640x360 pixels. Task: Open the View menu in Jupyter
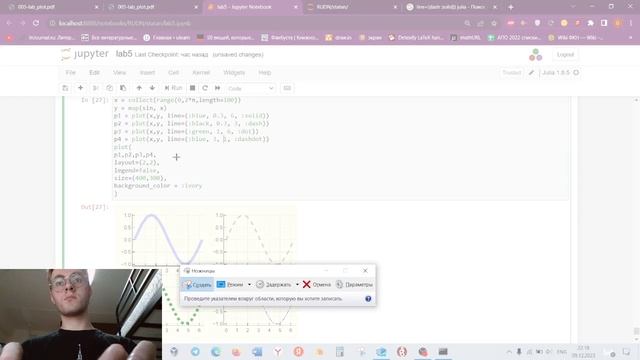pyautogui.click(x=119, y=73)
